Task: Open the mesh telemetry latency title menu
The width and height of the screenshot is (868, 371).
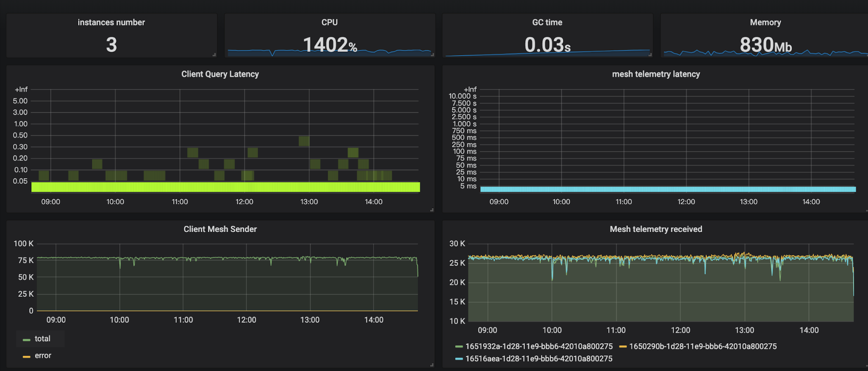Action: [656, 74]
